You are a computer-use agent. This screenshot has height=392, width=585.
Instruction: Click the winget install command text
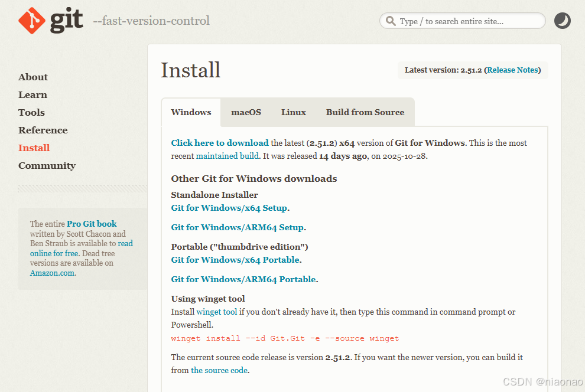point(285,338)
